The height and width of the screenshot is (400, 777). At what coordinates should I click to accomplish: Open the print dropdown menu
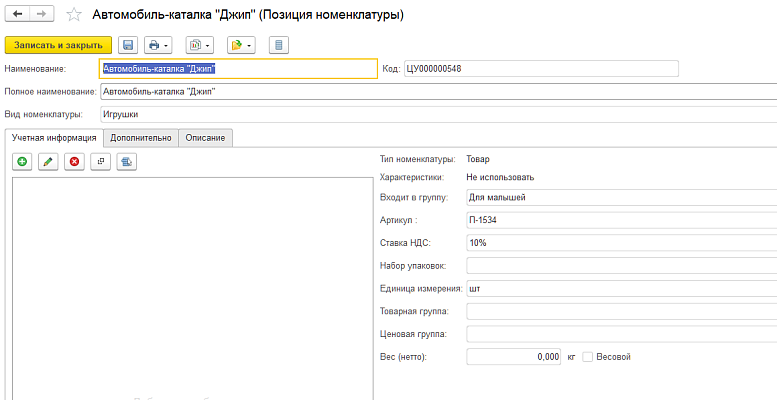point(158,45)
